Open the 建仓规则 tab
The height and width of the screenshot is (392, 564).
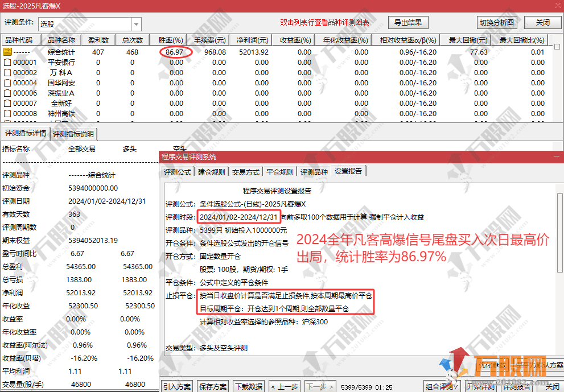(211, 172)
